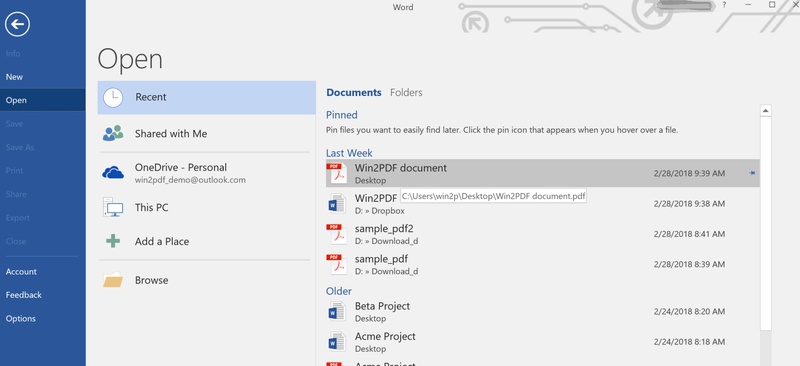800x366 pixels.
Task: Click the This PC computer icon
Action: click(113, 207)
